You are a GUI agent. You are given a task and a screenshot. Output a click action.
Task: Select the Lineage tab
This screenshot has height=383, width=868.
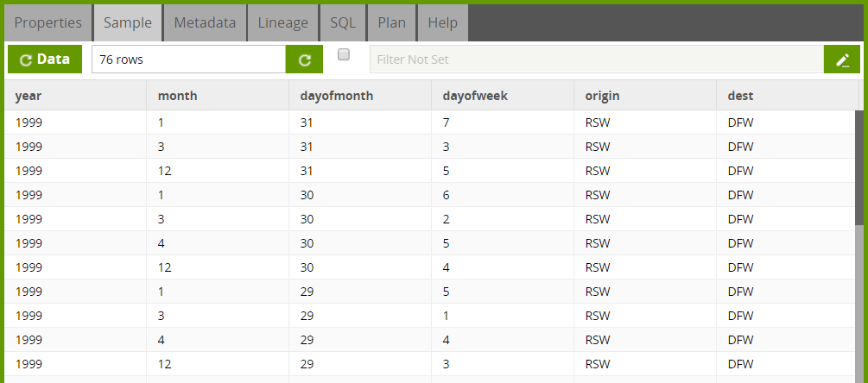tap(283, 22)
